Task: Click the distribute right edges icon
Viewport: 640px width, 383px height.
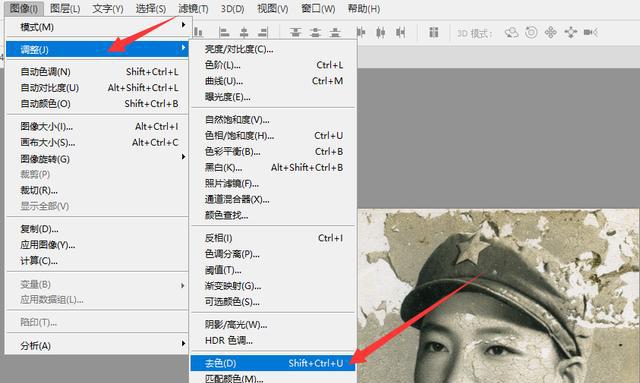Action: click(x=400, y=32)
